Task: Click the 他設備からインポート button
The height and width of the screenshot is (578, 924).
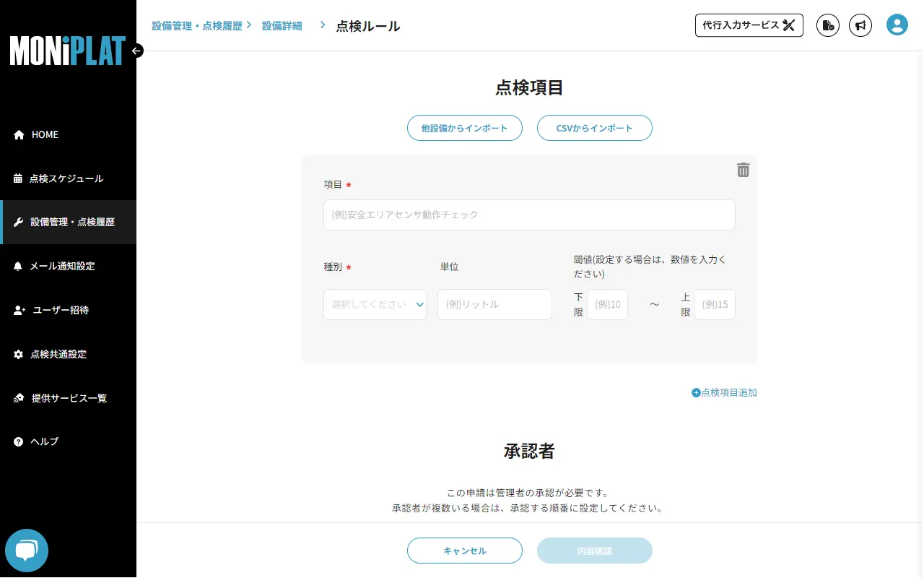Action: (x=464, y=128)
